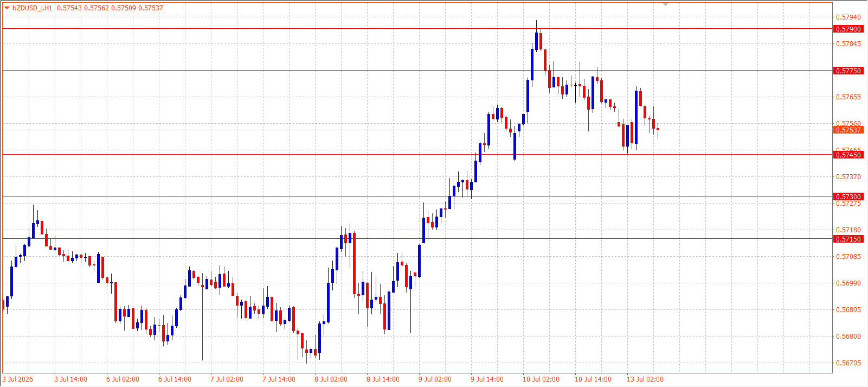Click the 7 Jul 14:00 time label
The width and height of the screenshot is (868, 387).
[x=279, y=379]
